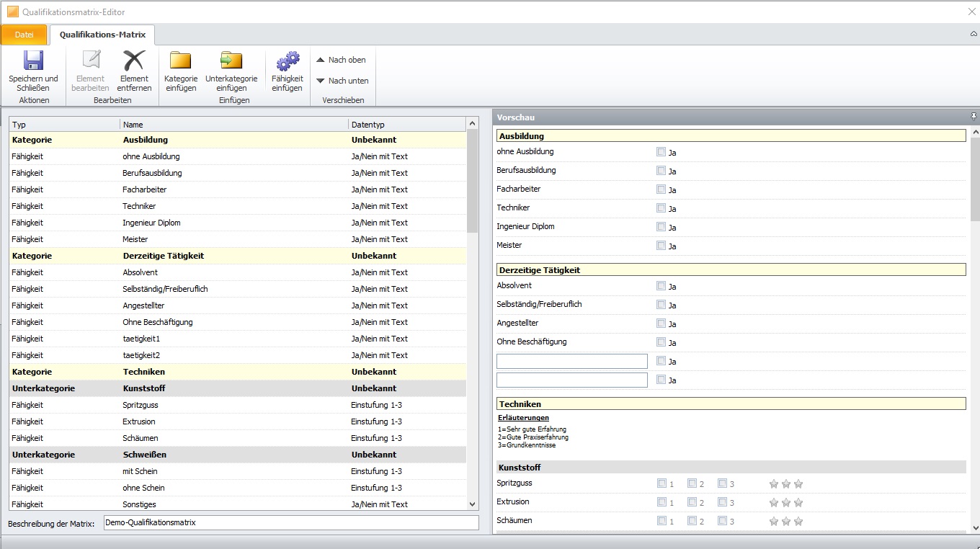Click the list's scroll-up arrow
Screen dimensions: 980x549
(473, 124)
